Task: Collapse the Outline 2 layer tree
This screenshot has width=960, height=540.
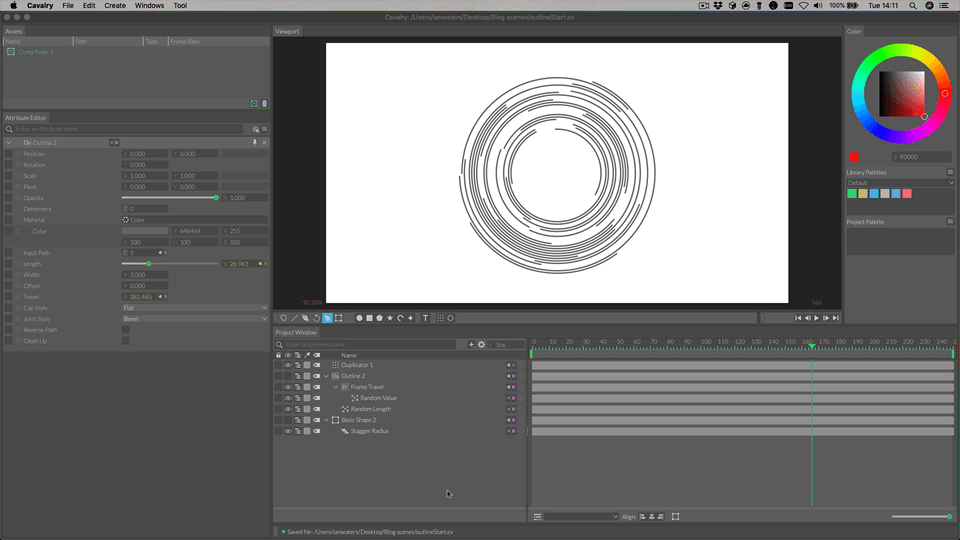Action: (x=326, y=377)
